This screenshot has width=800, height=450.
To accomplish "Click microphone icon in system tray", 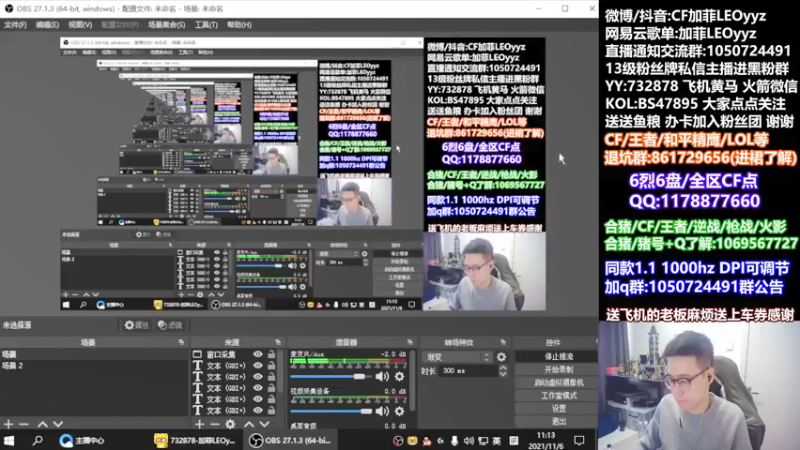I will [x=454, y=441].
